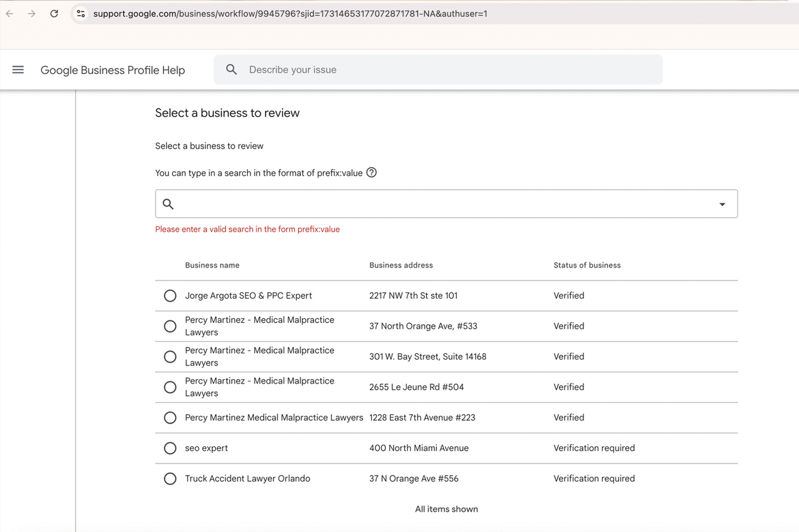Screen dimensions: 799x532
Task: Click address 1228 East 7th Avenue #223
Action: [422, 417]
